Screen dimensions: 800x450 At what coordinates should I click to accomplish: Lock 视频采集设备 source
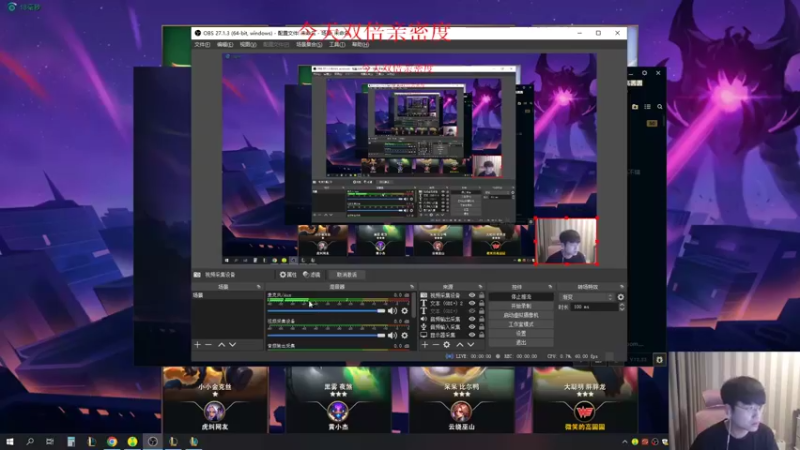pyautogui.click(x=481, y=295)
